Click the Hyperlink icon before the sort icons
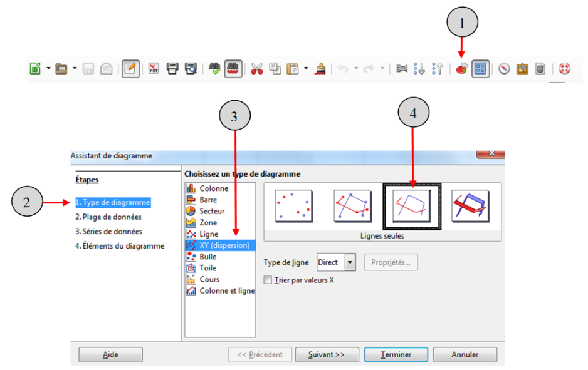This screenshot has height=370, width=588. (x=402, y=68)
